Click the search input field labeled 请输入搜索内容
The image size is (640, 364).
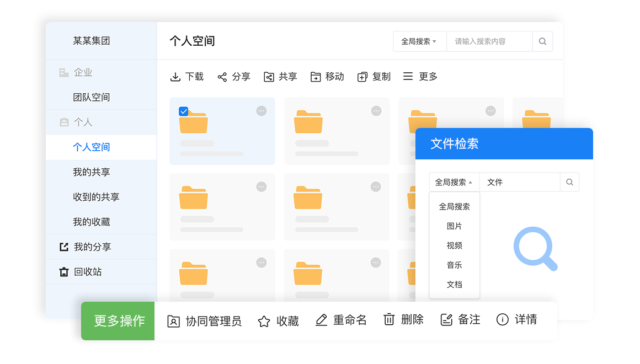[488, 41]
